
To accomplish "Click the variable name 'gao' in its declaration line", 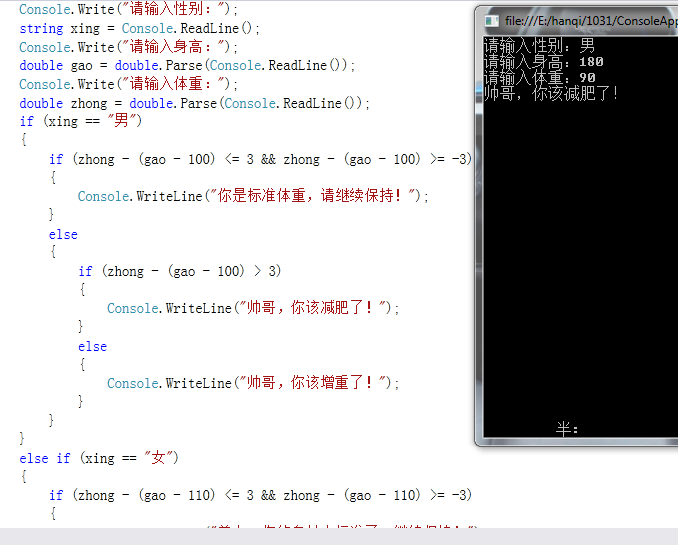I will click(82, 66).
